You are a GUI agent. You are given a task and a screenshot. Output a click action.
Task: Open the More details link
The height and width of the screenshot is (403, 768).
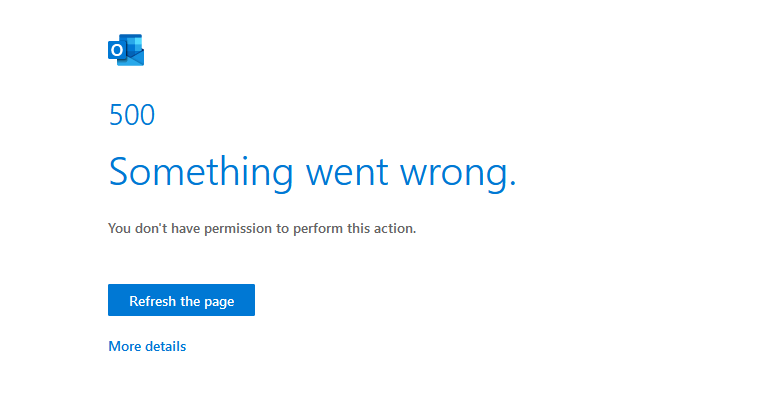147,346
